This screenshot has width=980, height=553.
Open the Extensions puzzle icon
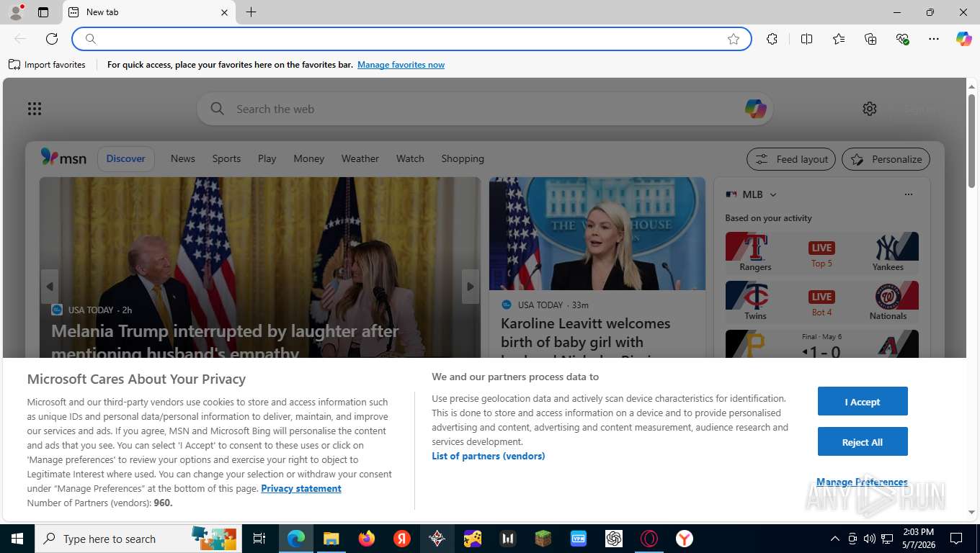click(x=772, y=39)
